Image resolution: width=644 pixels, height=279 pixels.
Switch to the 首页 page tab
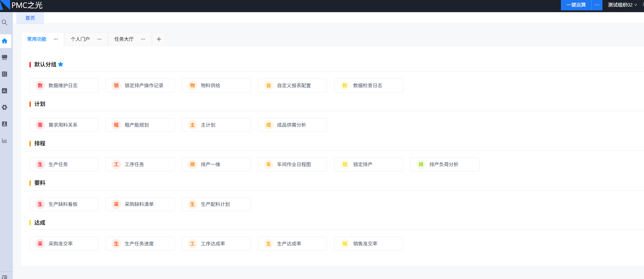[30, 18]
